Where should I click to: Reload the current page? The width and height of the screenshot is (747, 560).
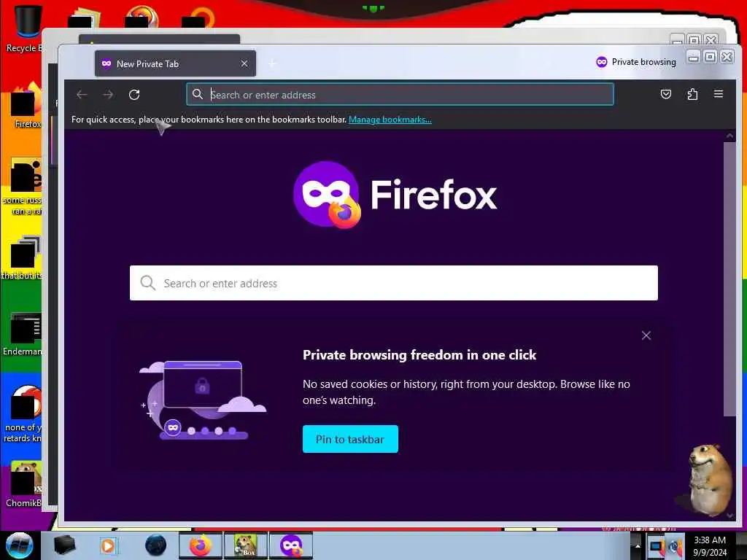(134, 95)
